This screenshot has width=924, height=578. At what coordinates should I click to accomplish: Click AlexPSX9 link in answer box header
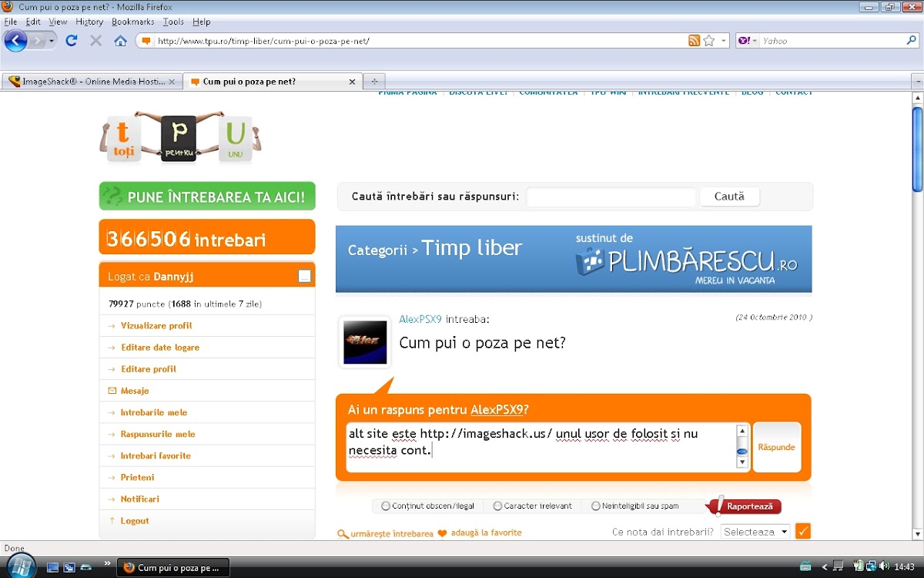pos(497,409)
